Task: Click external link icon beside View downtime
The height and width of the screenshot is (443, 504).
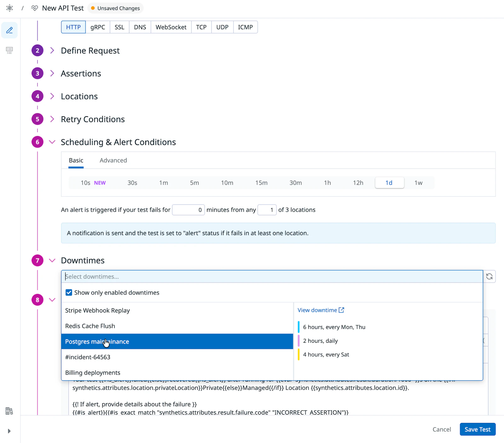Action: [341, 310]
